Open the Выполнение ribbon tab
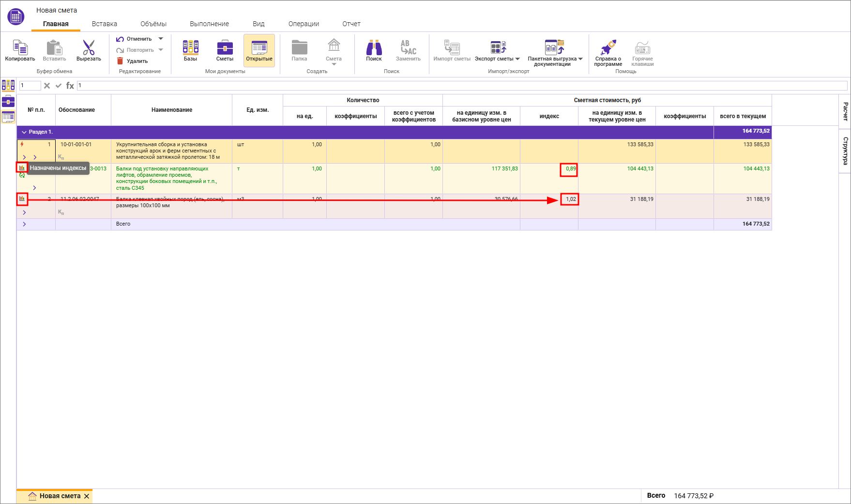This screenshot has height=504, width=851. point(209,24)
